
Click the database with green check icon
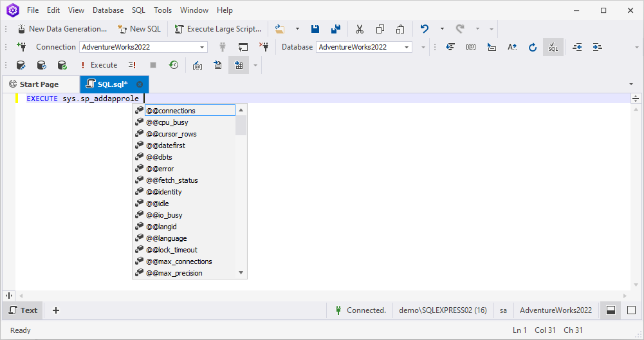pyautogui.click(x=62, y=65)
